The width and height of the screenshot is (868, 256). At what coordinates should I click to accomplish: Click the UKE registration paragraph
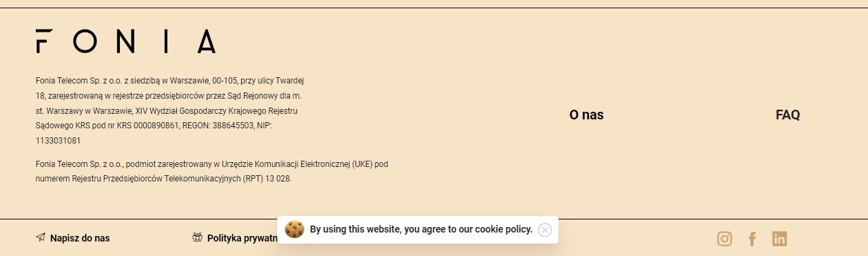point(212,171)
